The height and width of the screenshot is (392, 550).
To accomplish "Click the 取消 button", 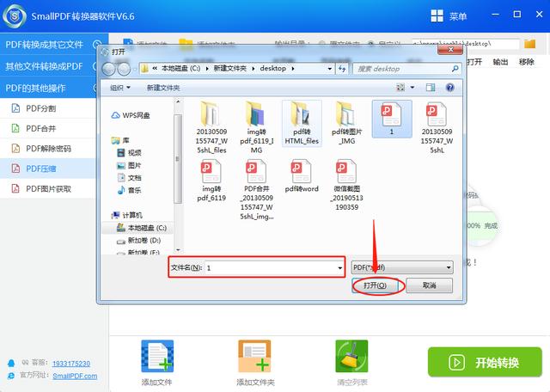I will (x=430, y=285).
